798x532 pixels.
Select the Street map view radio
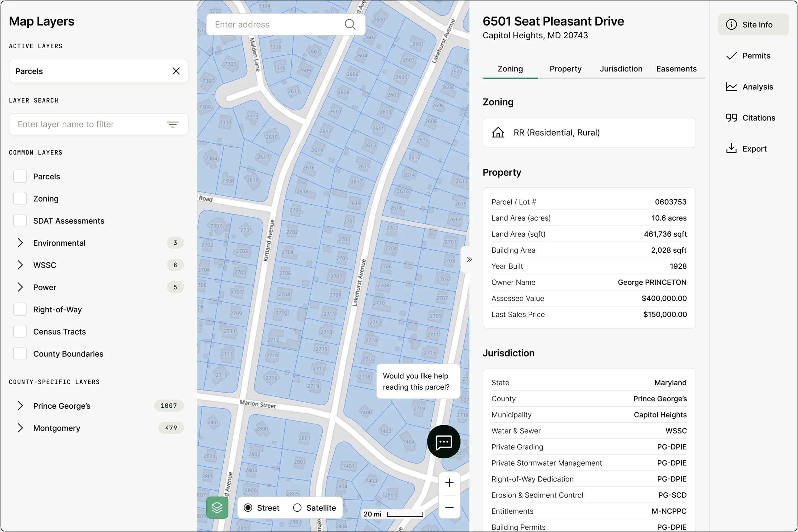tap(248, 508)
